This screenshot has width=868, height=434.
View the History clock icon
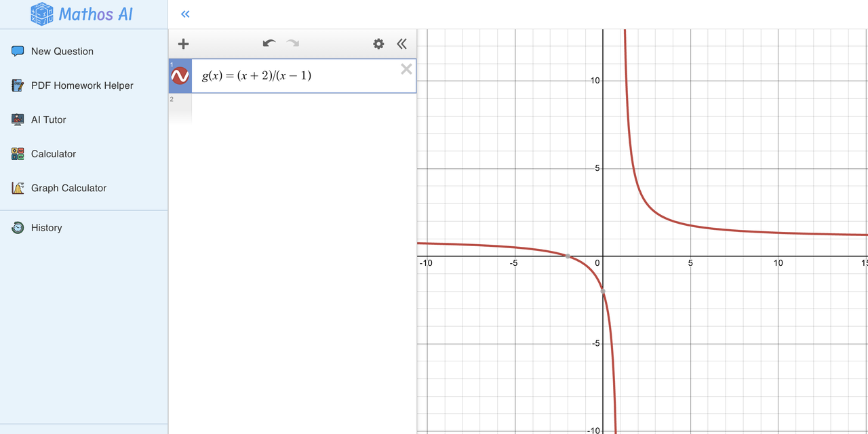[18, 227]
